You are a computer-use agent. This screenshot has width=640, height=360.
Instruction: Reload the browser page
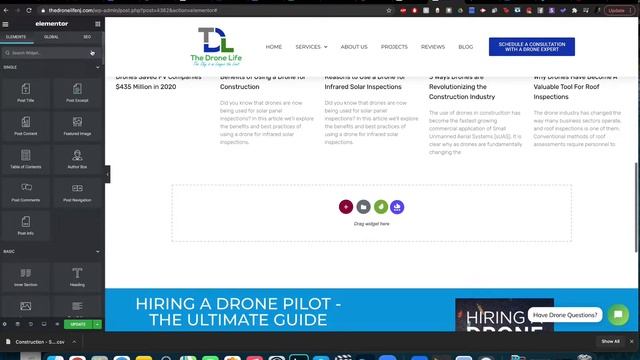(29, 11)
